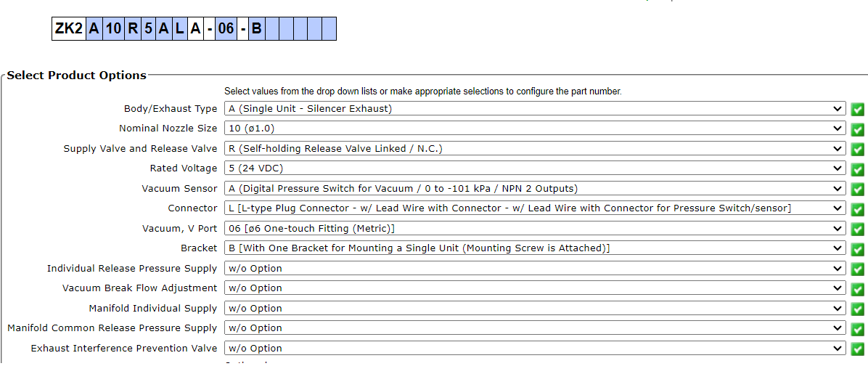This screenshot has height=374, width=868.
Task: Open Manifold Common Release Pressure Supply dropdown
Action: tap(535, 328)
